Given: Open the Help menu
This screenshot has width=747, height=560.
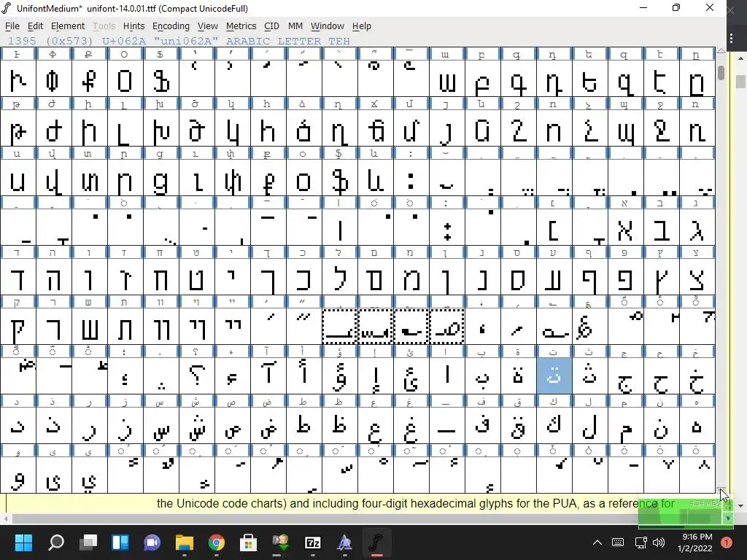Looking at the screenshot, I should [x=361, y=26].
